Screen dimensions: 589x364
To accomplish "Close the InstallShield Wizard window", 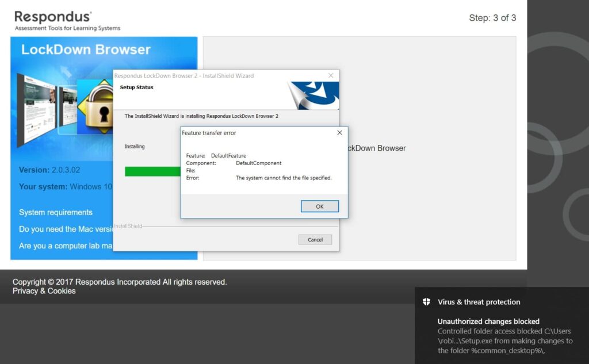I will point(331,75).
